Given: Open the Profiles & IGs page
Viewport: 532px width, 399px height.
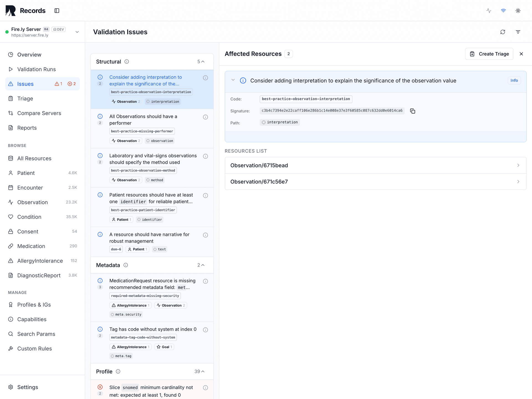Looking at the screenshot, I should point(34,305).
